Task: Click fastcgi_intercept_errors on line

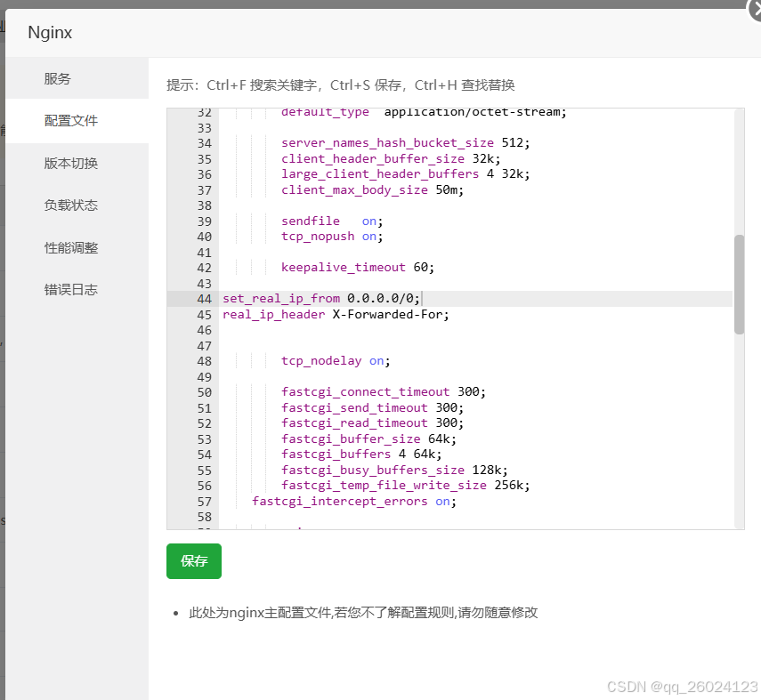Action: (x=354, y=501)
